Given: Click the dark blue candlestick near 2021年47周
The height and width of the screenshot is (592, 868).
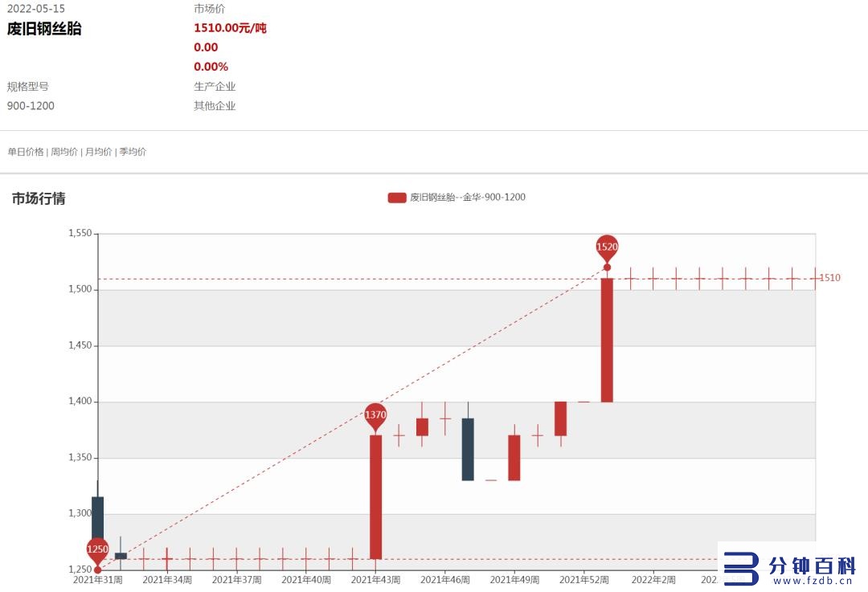Looking at the screenshot, I should pos(468,449).
